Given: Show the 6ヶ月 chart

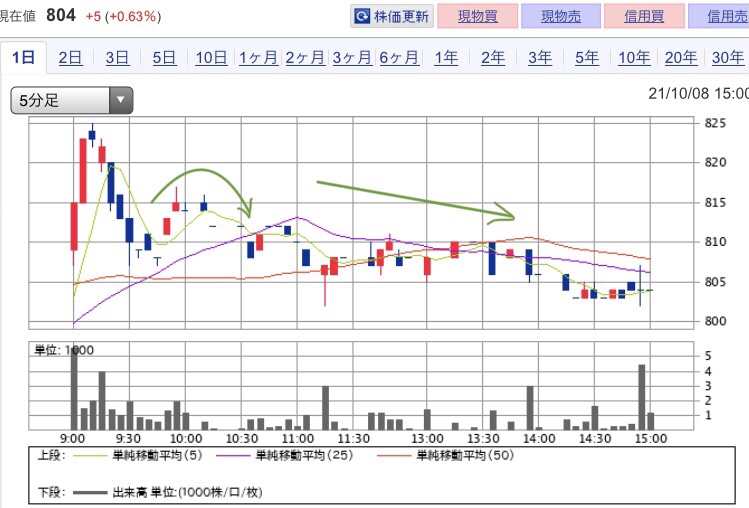Looking at the screenshot, I should [399, 58].
